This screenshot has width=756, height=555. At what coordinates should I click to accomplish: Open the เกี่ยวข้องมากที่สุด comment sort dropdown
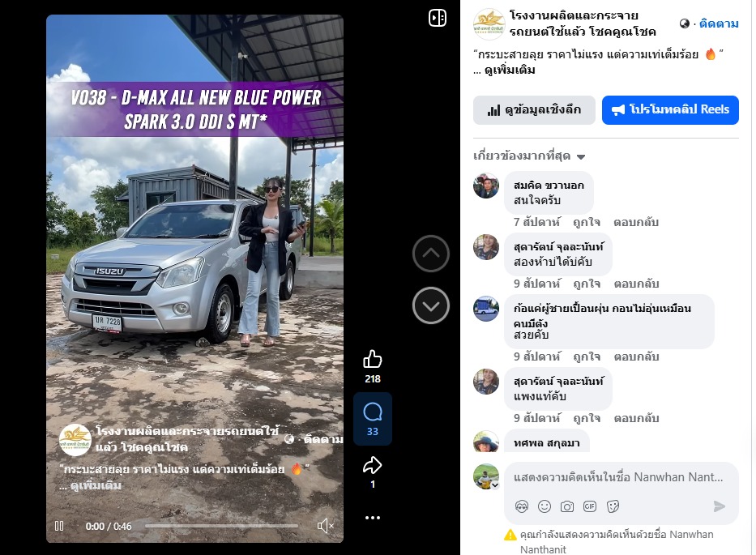[529, 156]
